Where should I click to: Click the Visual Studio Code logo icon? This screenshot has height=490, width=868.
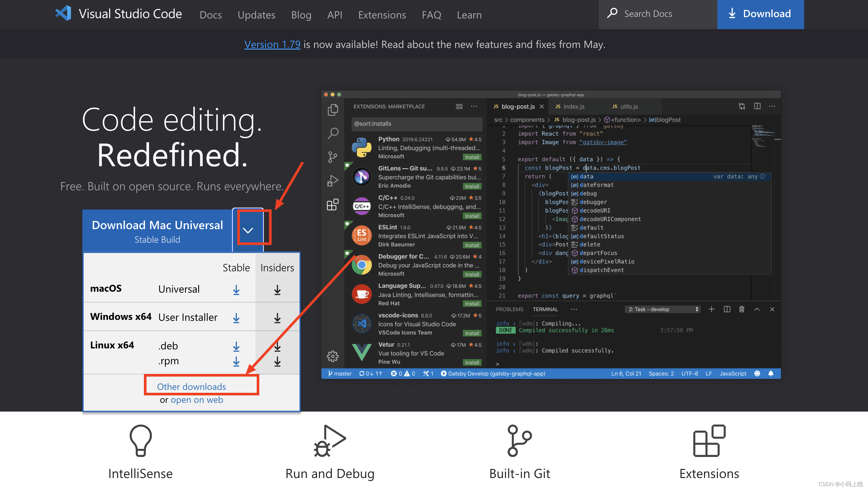pos(63,14)
